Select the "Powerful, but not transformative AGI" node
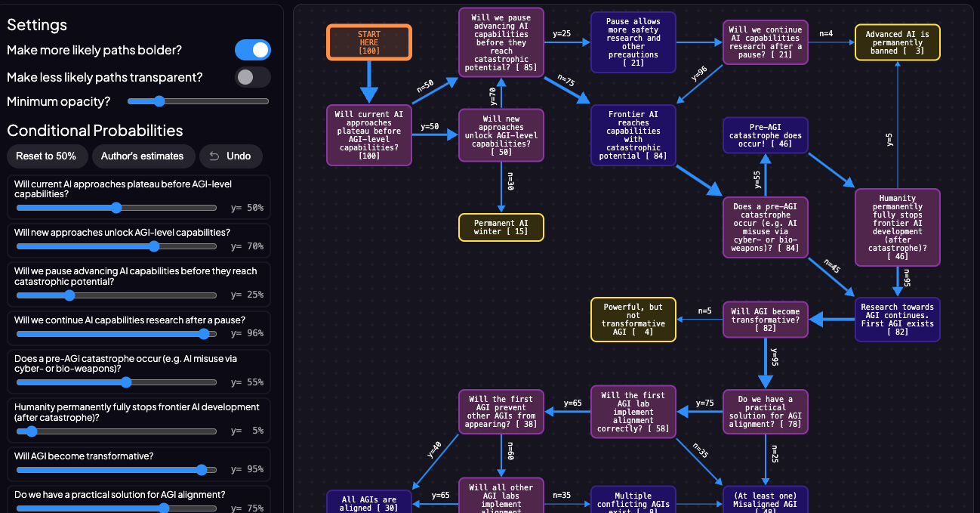The width and height of the screenshot is (980, 513). (x=633, y=320)
